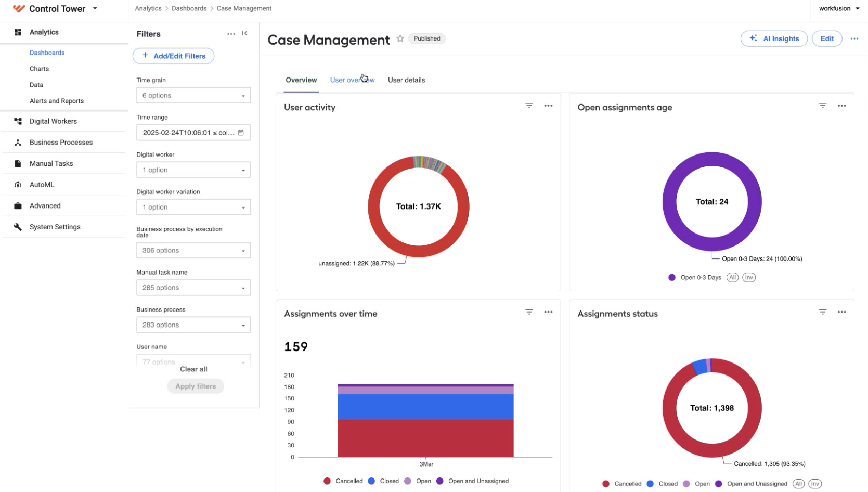Viewport: 868px width, 492px height.
Task: Switch to the User details tab
Action: pyautogui.click(x=406, y=80)
